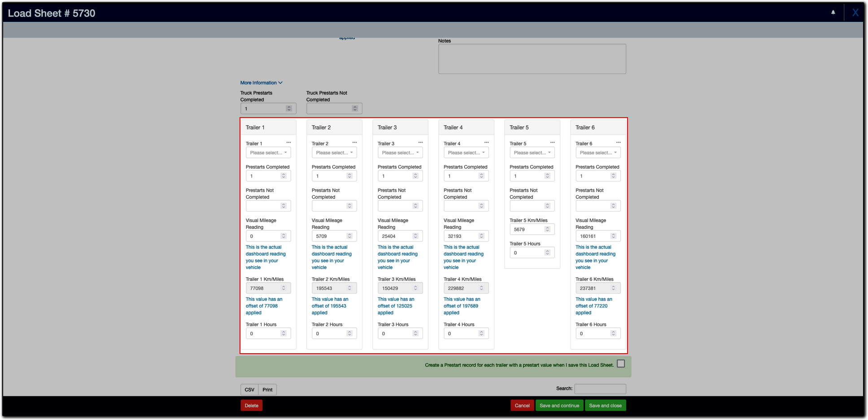Focus the Search input field
This screenshot has height=420, width=868.
tap(600, 389)
